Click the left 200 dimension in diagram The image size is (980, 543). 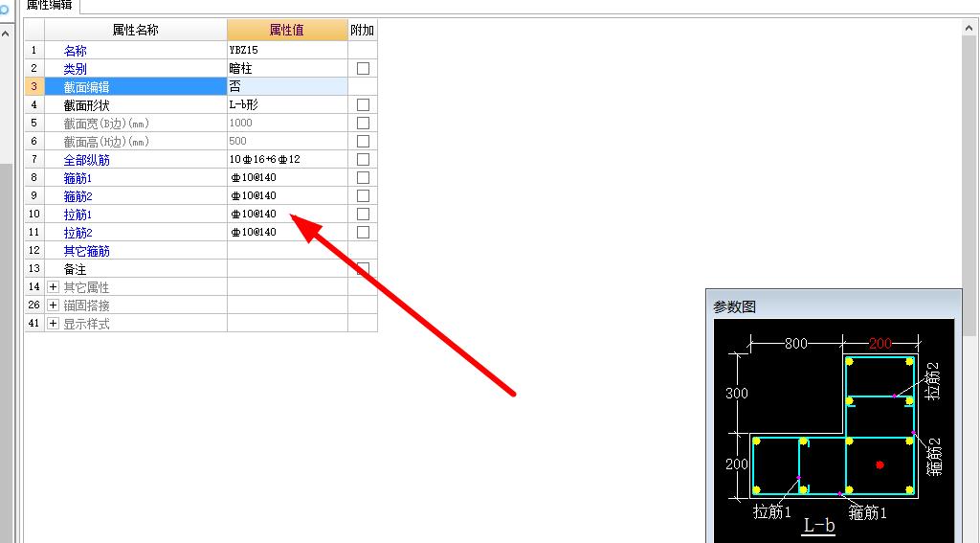[736, 464]
